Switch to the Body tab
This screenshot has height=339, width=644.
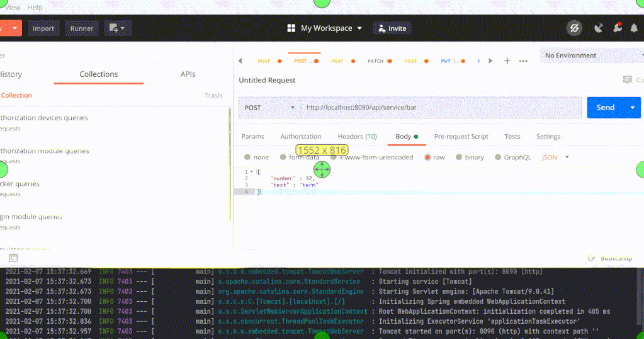407,137
